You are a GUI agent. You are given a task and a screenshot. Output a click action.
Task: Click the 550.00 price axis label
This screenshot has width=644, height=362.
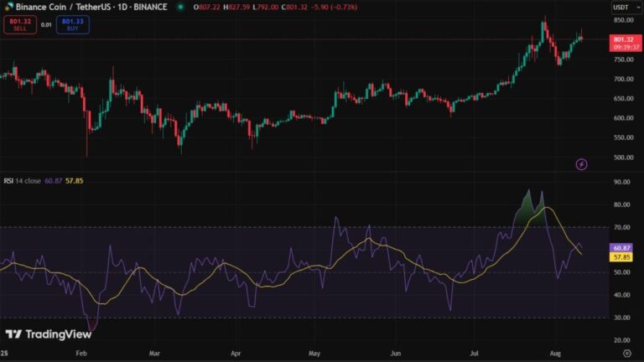pyautogui.click(x=624, y=137)
